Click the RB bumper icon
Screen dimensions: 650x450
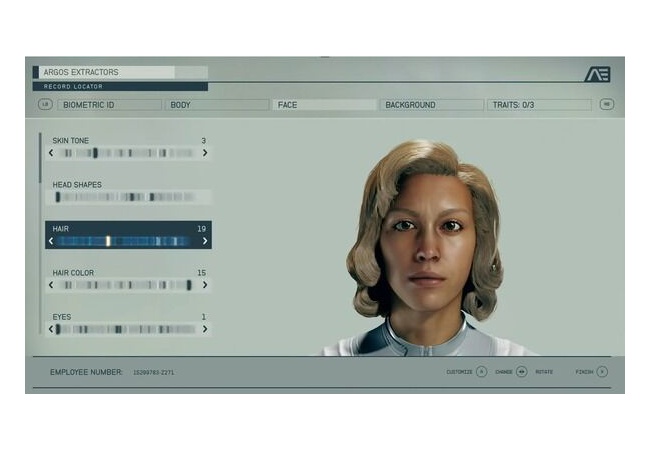(606, 104)
